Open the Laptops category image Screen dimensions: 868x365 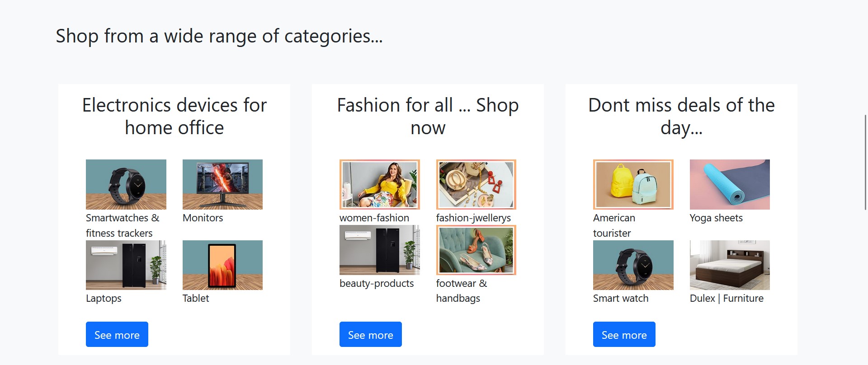click(x=126, y=265)
